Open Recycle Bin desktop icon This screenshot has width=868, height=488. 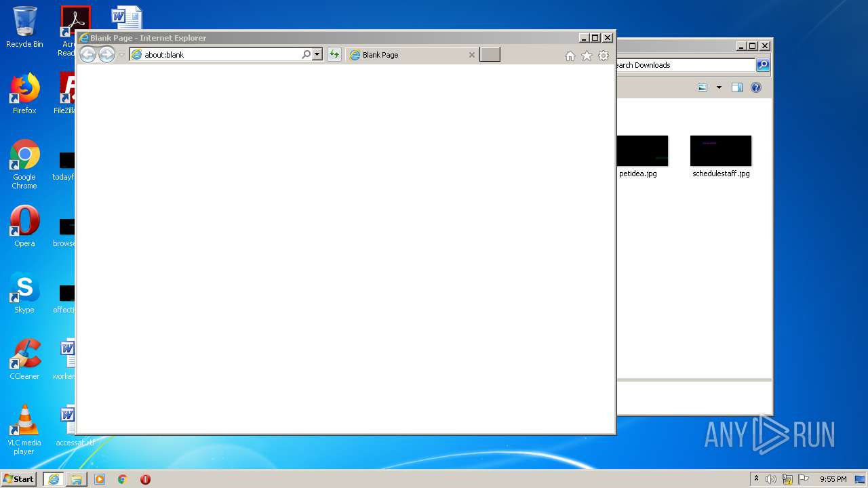pos(24,27)
